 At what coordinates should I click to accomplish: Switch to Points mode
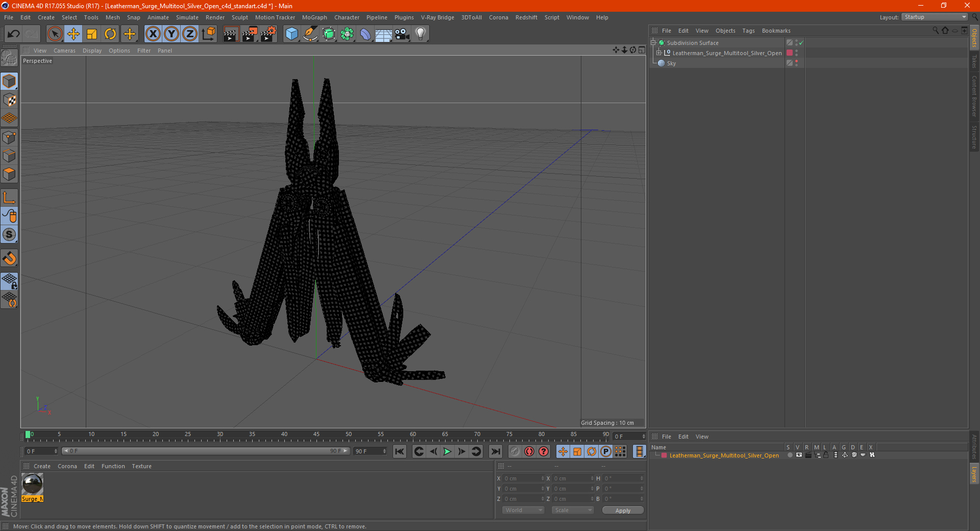(x=9, y=137)
